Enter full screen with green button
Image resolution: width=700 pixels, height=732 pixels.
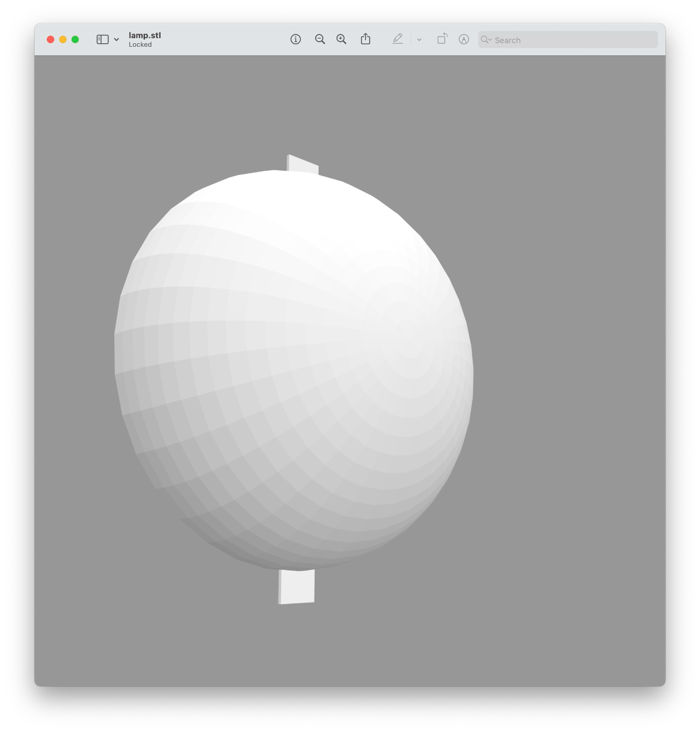[75, 40]
